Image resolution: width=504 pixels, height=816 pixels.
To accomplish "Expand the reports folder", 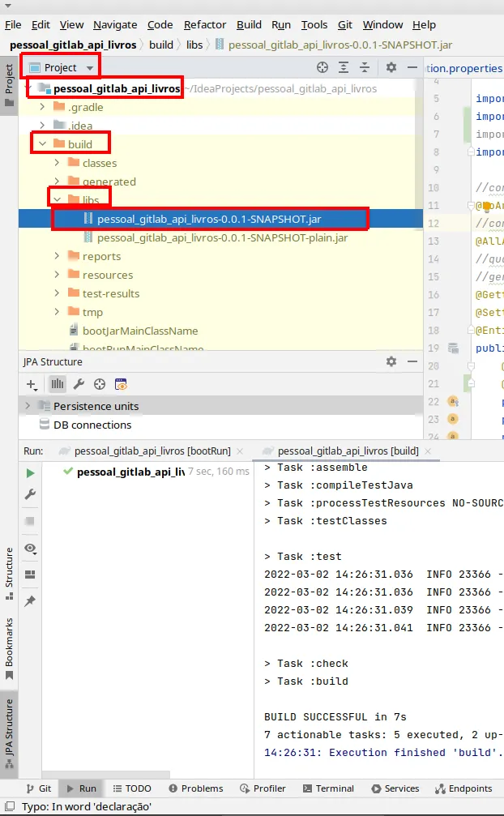I will tap(58, 256).
